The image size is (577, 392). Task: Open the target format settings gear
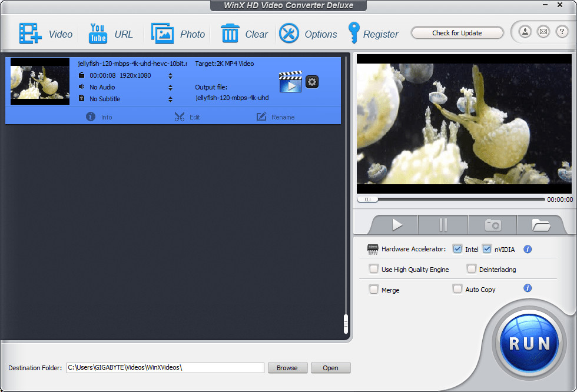point(311,82)
